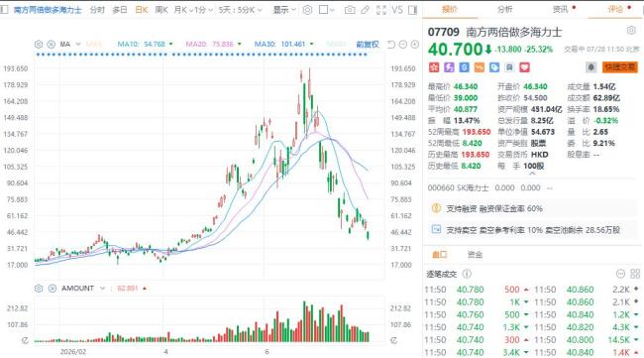Open the 资讯 news tab
Screen dimensions: 644x358
click(x=560, y=9)
